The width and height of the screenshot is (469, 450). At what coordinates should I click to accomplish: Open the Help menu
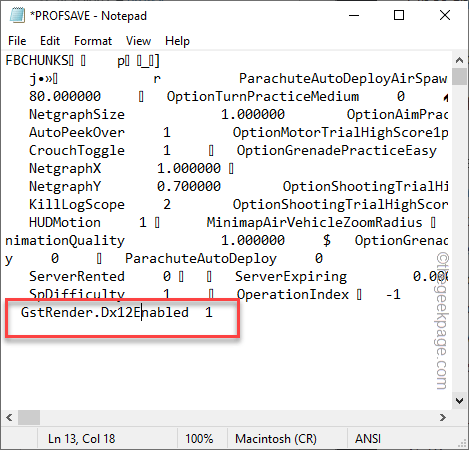click(x=177, y=41)
